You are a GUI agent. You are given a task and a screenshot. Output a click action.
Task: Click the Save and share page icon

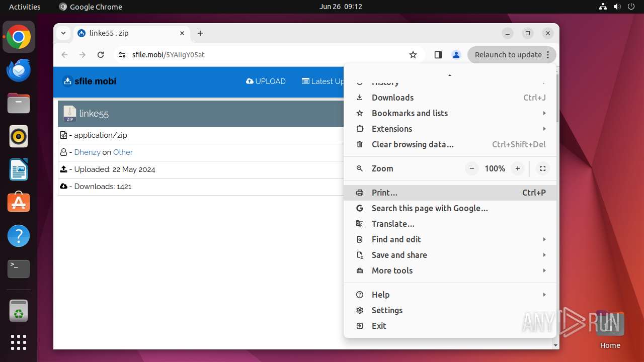(x=360, y=255)
